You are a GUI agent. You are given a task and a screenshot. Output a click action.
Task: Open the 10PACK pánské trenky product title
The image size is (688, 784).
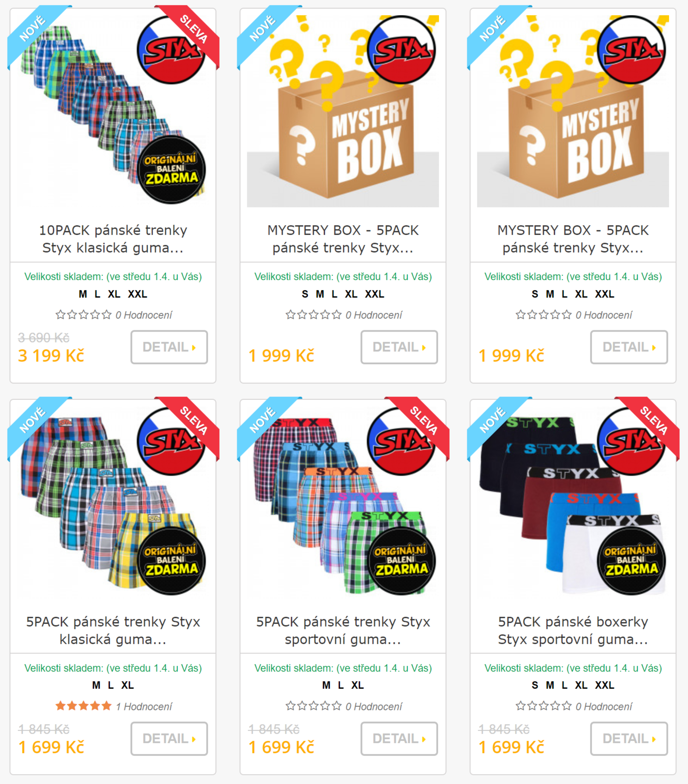[x=113, y=239]
